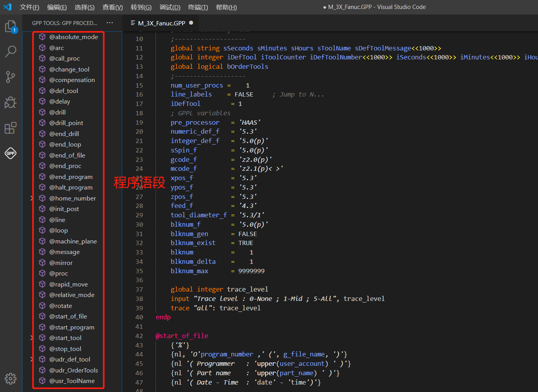Select @mirror in the procedures list

(x=61, y=263)
